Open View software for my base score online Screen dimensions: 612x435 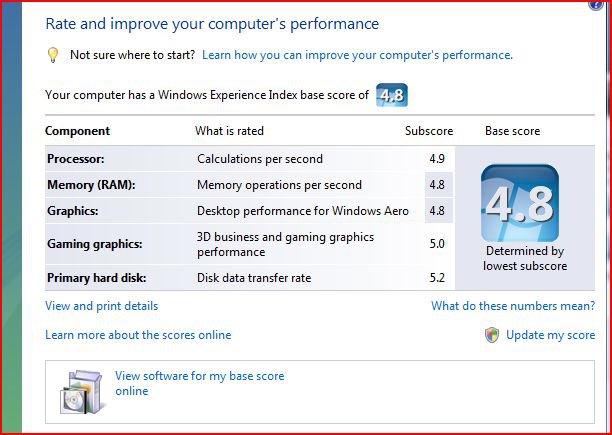click(199, 383)
